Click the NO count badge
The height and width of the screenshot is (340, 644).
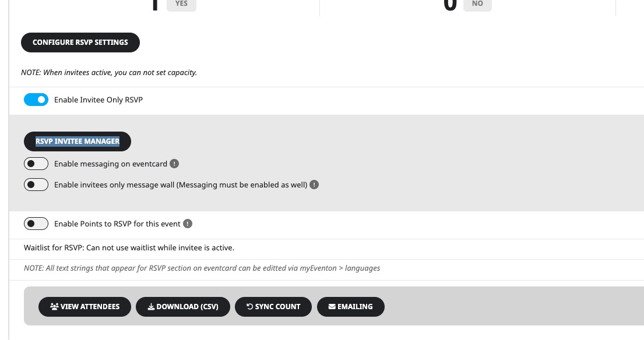(477, 4)
